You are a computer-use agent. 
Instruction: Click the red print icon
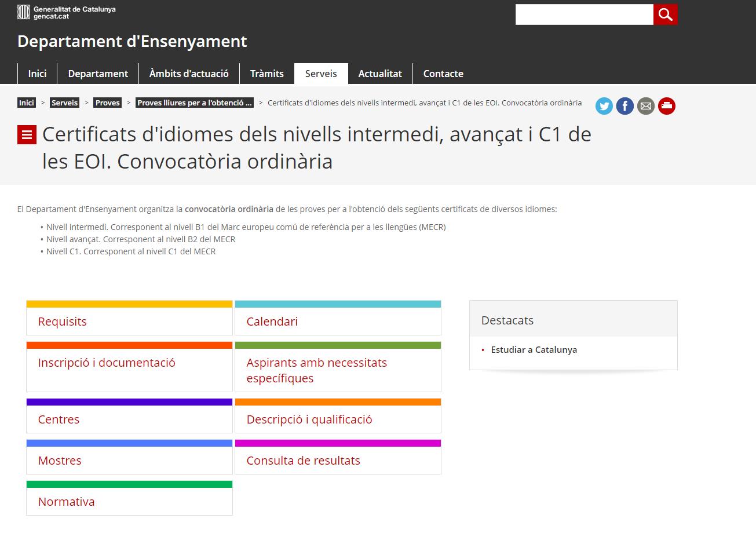pyautogui.click(x=666, y=106)
